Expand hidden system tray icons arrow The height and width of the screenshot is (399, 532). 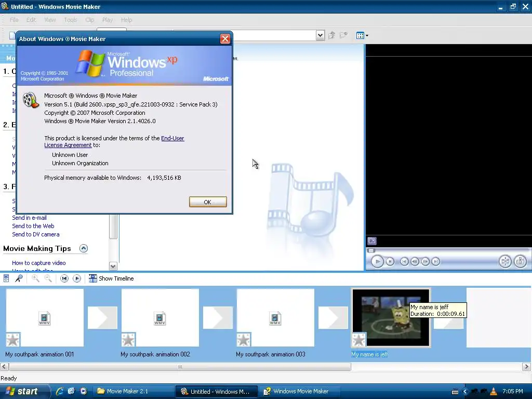(465, 392)
